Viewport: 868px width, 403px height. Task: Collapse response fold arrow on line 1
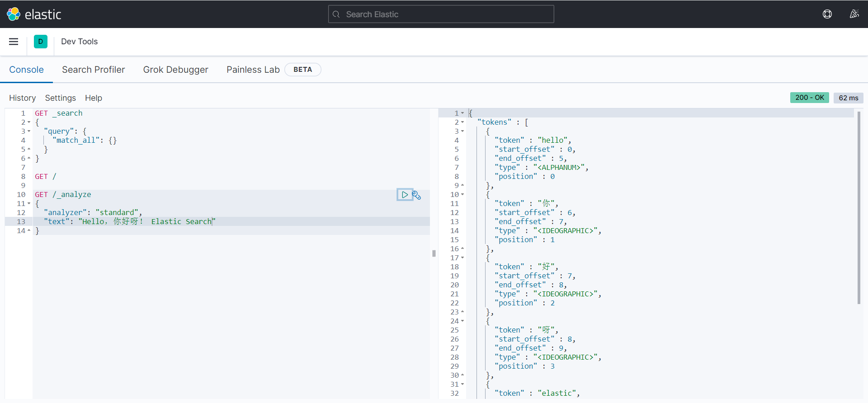click(462, 113)
